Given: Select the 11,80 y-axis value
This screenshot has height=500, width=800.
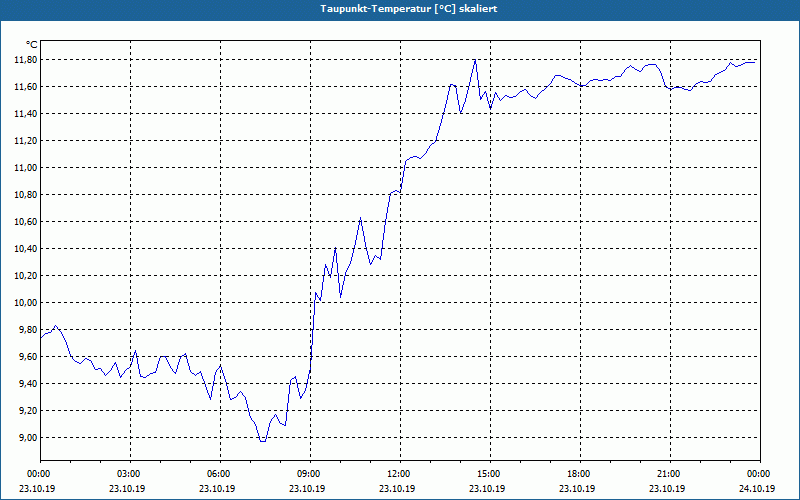Looking at the screenshot, I should (26, 60).
